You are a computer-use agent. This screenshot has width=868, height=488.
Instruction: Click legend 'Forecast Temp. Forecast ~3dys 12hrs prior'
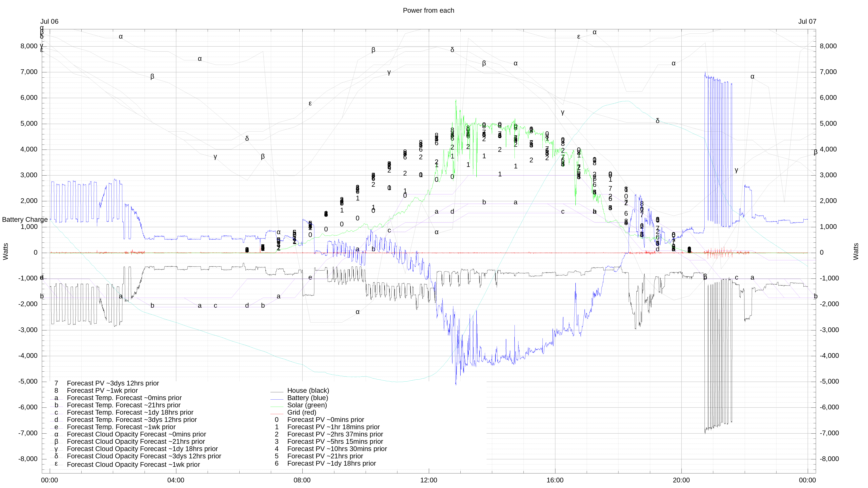[x=132, y=420]
